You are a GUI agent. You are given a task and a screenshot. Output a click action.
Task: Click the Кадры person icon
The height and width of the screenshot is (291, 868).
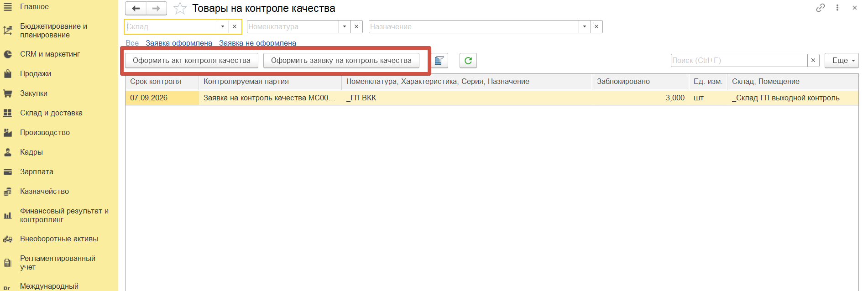(x=8, y=152)
